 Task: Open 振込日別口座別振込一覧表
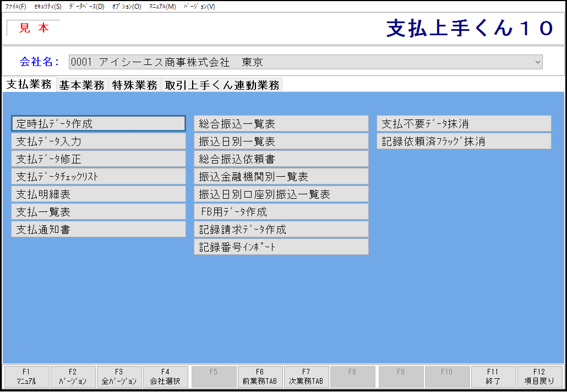point(281,194)
